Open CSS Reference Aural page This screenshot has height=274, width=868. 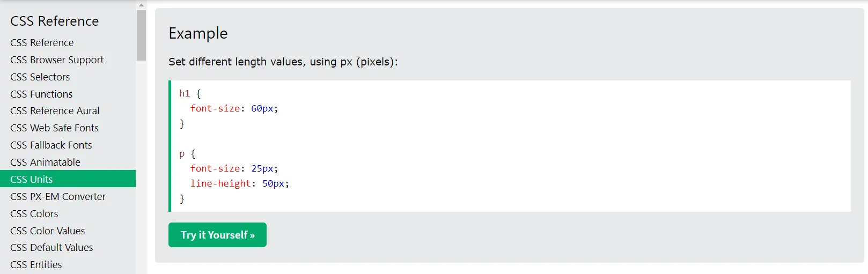[x=55, y=111]
